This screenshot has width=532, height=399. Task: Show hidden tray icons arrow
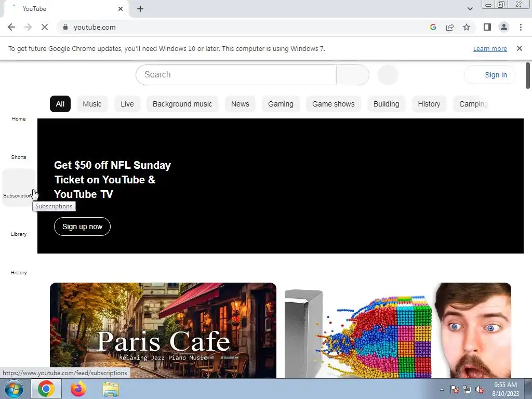[x=442, y=389]
